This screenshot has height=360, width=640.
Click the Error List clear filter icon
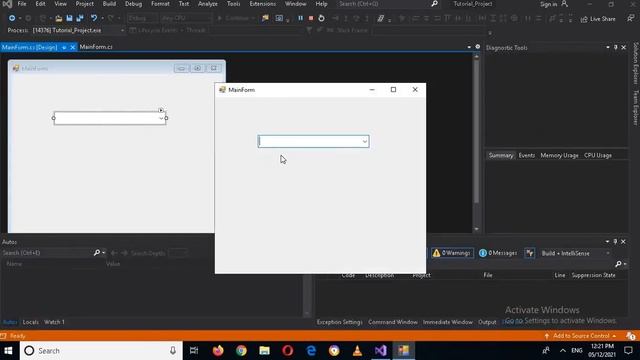[x=529, y=253]
